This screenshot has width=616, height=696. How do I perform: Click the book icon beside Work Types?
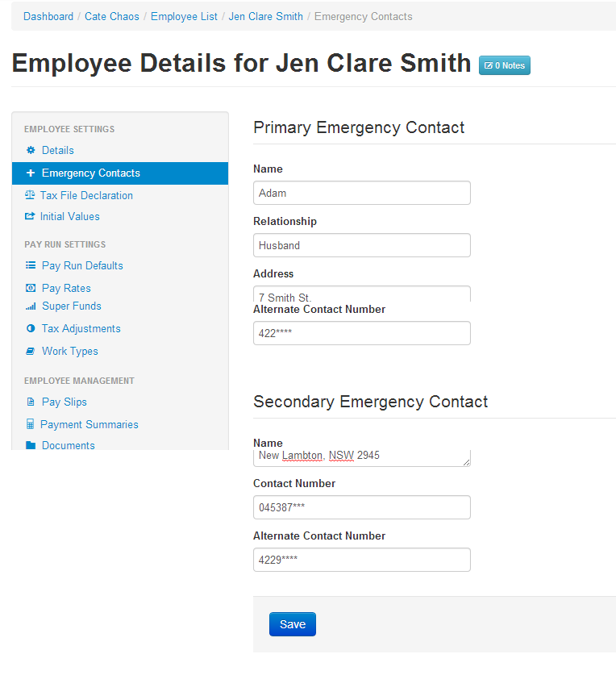[31, 351]
